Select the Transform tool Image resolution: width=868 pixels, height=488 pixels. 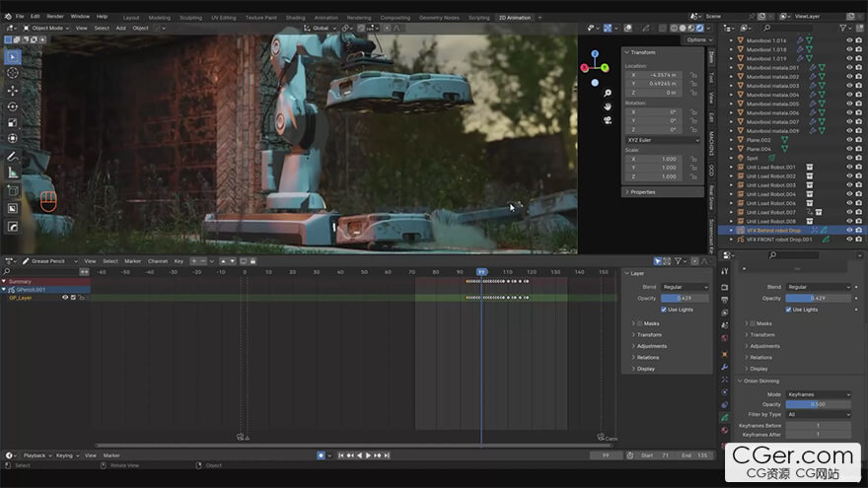click(12, 138)
